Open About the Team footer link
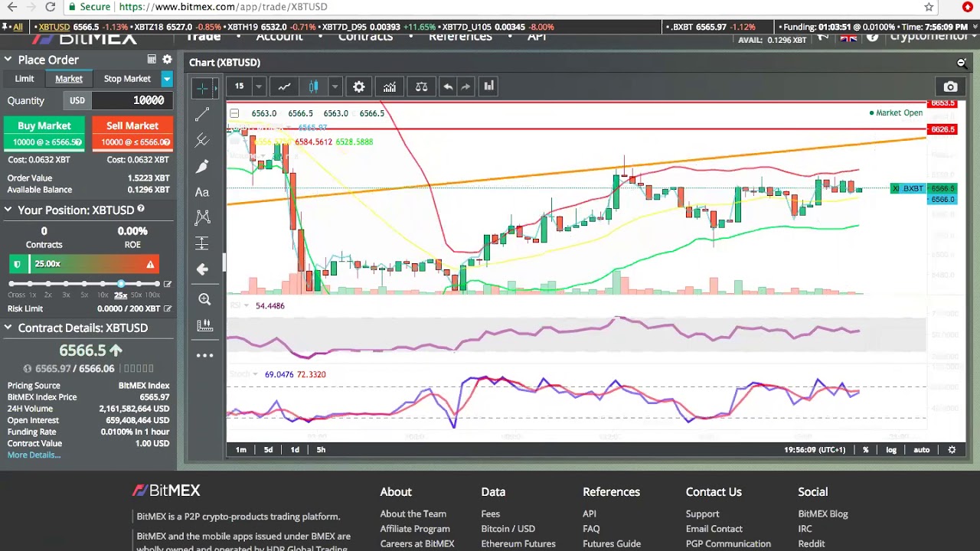This screenshot has width=980, height=551. (413, 514)
